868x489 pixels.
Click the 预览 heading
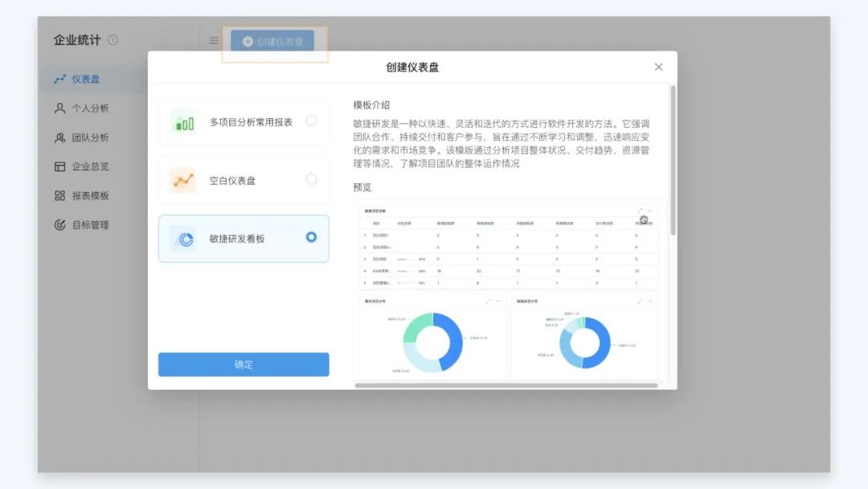(x=362, y=187)
